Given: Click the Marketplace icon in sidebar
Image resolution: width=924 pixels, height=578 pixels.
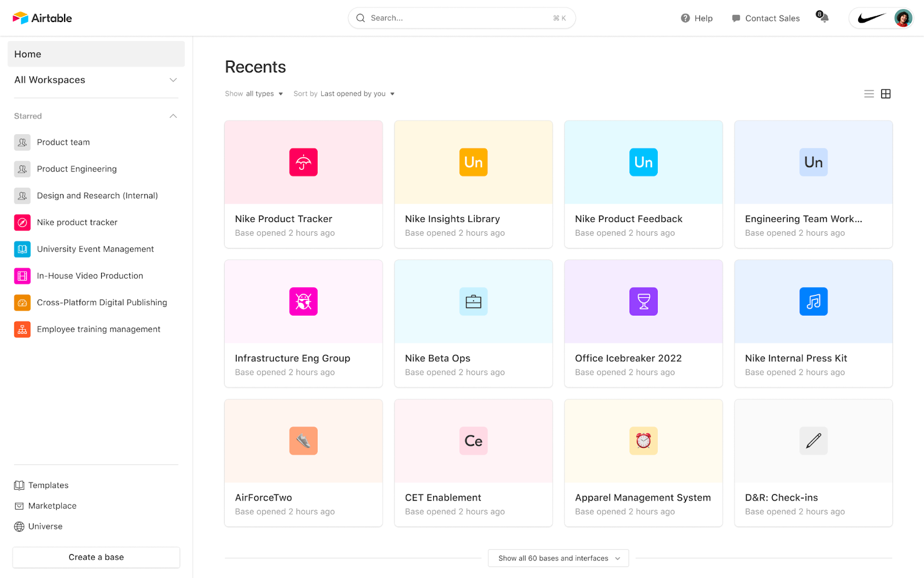Looking at the screenshot, I should [x=19, y=506].
